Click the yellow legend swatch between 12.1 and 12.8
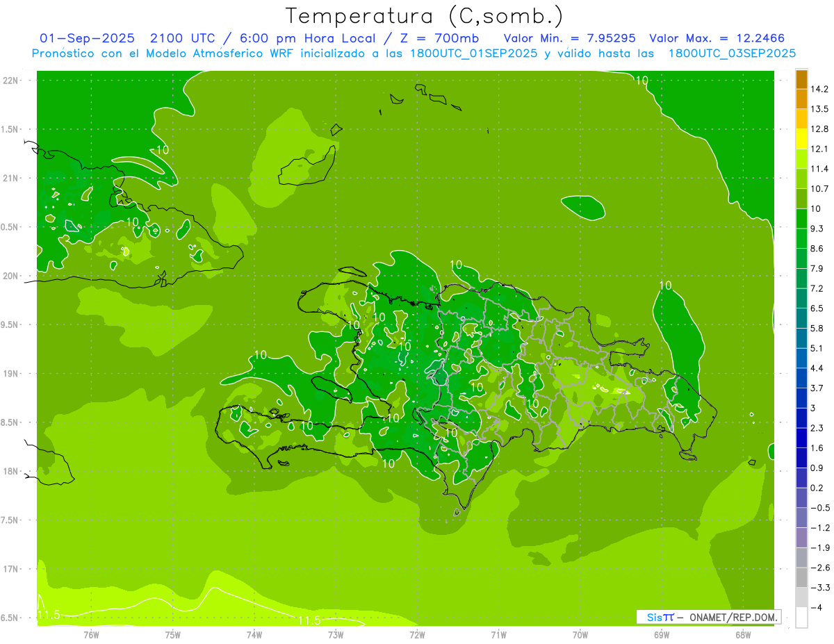 [x=801, y=139]
